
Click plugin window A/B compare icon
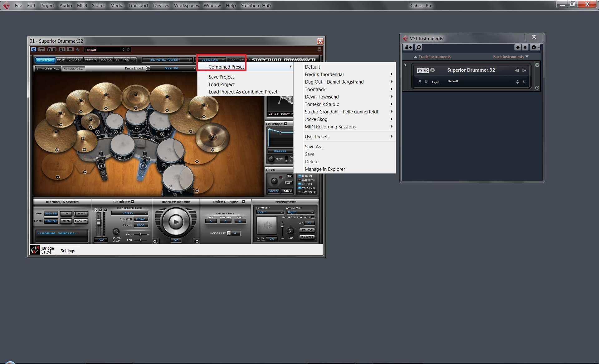[x=62, y=50]
